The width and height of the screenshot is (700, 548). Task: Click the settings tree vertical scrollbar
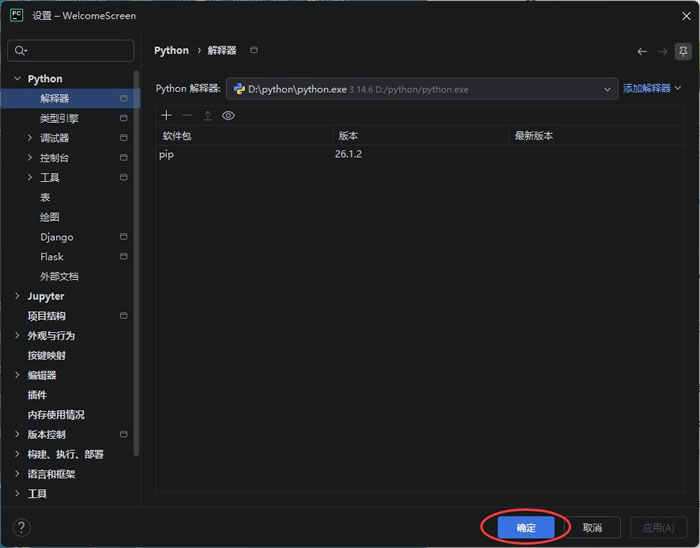136,263
